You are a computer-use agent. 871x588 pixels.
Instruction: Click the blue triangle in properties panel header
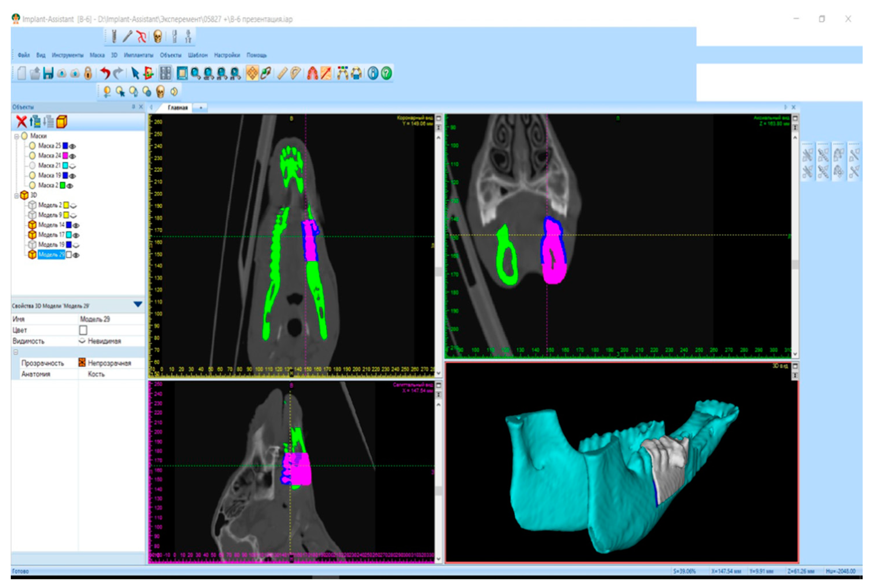138,305
